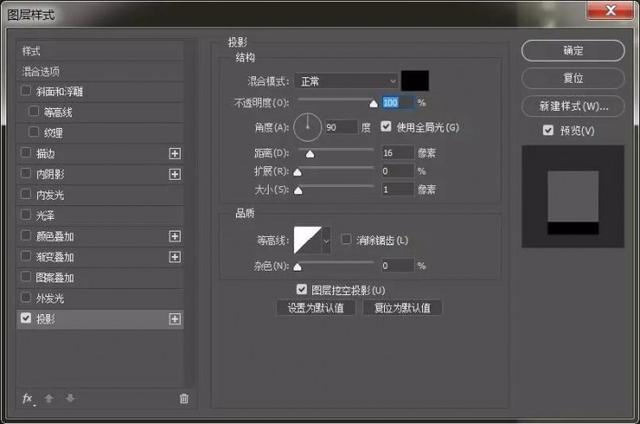Click the plus icon next to 渐变叠加
640x424 pixels.
tap(175, 257)
